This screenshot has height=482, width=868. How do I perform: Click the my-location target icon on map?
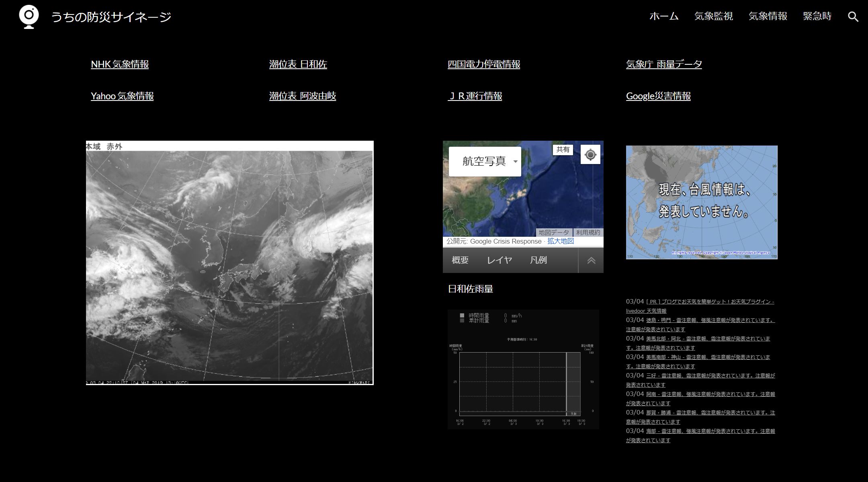590,155
